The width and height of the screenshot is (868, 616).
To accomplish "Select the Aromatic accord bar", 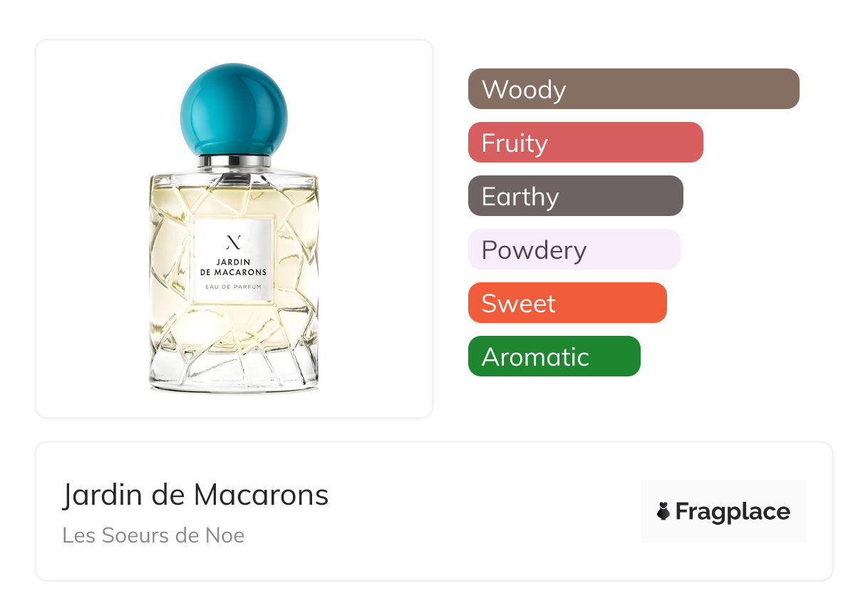I will click(x=554, y=356).
